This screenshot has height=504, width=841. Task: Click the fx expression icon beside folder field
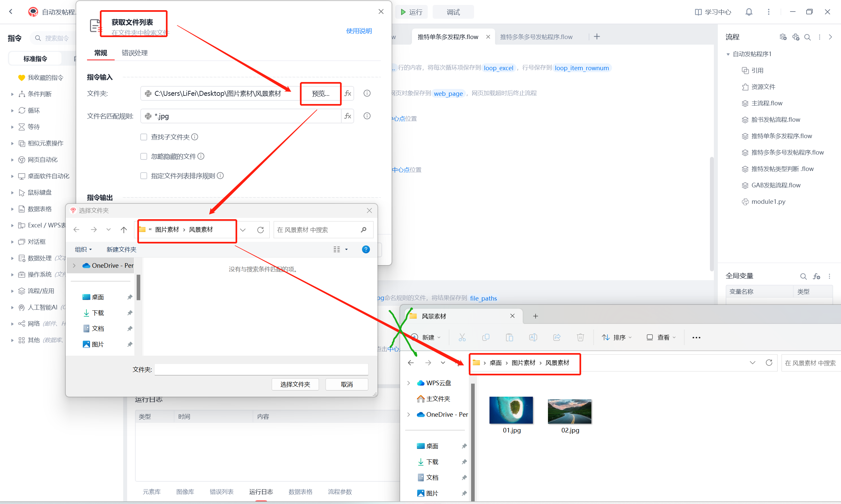click(x=348, y=94)
